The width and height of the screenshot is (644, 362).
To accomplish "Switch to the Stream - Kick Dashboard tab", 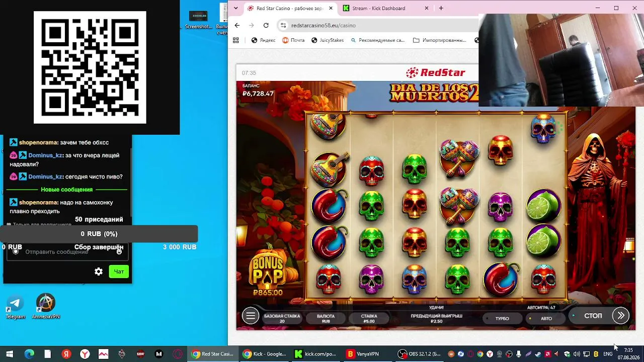I will pyautogui.click(x=386, y=8).
